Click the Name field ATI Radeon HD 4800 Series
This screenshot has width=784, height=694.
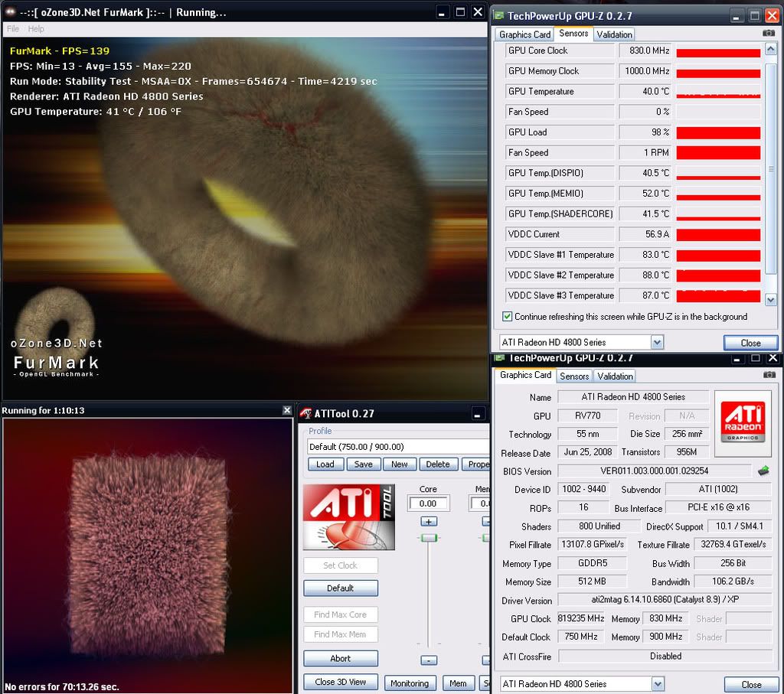(x=633, y=396)
